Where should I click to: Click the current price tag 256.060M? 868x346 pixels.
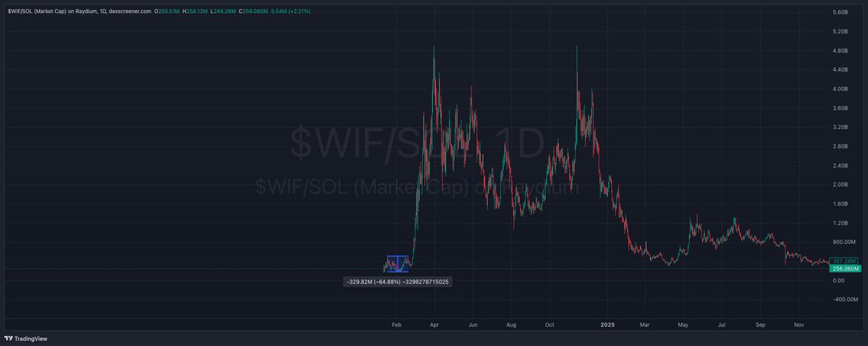846,269
